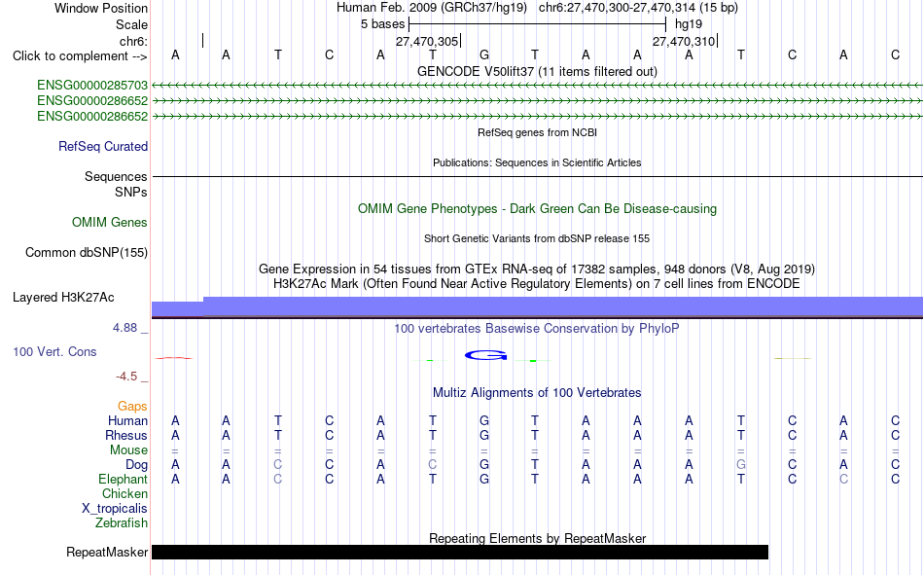Click the G base in the complement row

(483, 54)
